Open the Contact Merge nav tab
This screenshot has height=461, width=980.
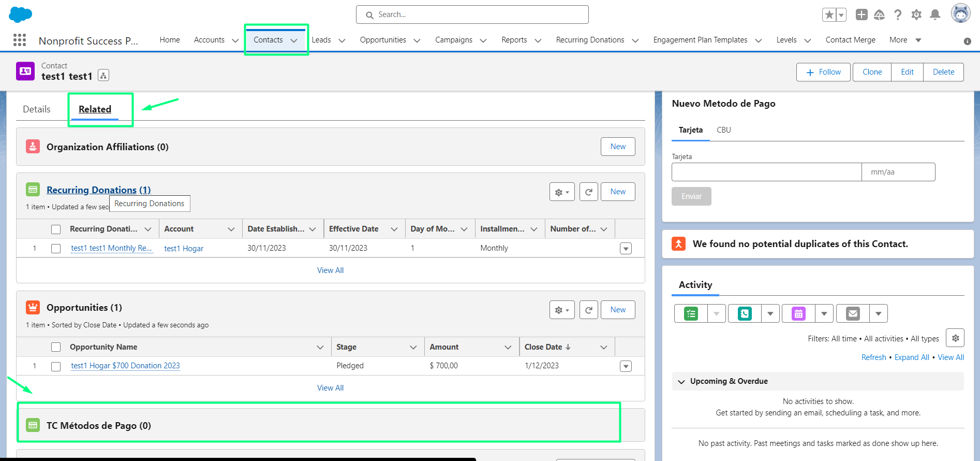click(x=850, y=40)
